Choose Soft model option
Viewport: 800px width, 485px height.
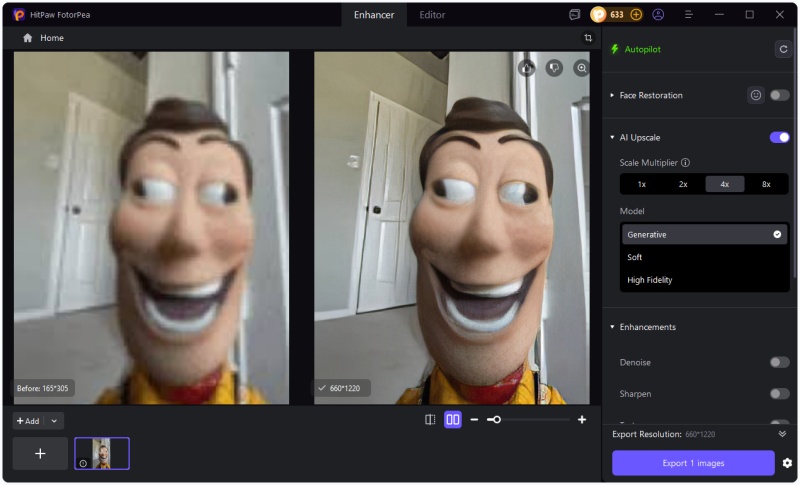tap(704, 257)
